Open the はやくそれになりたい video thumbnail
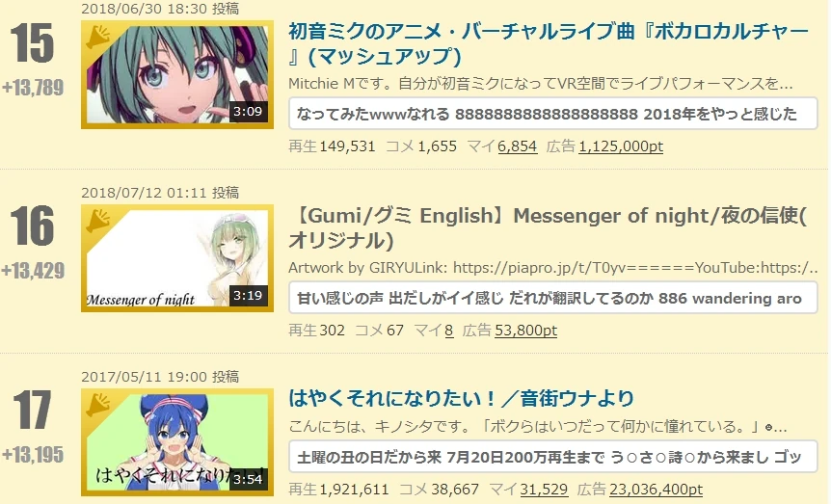The width and height of the screenshot is (831, 504). pos(177,442)
